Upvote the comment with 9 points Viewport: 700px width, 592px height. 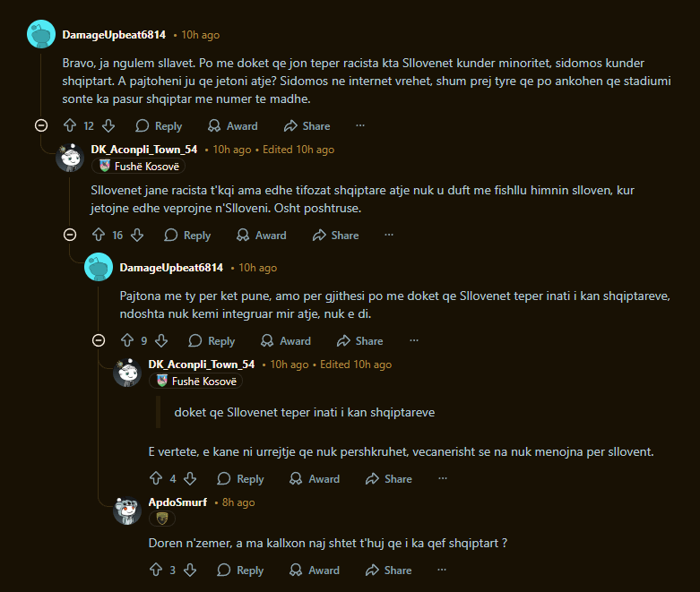point(127,341)
